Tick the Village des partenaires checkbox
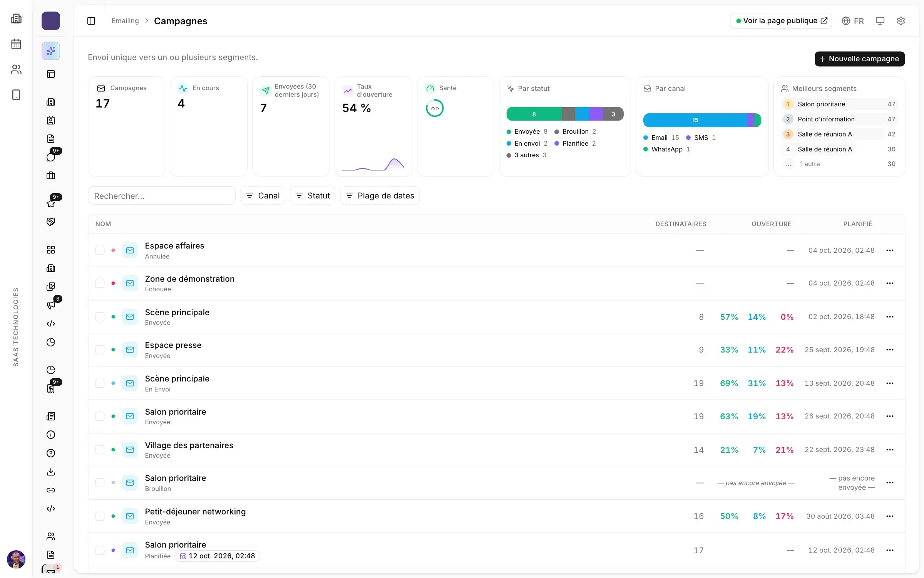 click(100, 450)
